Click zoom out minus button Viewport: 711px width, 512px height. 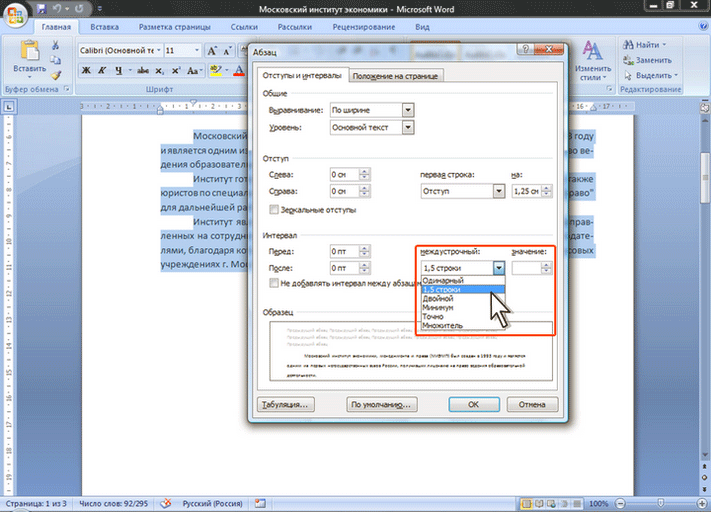point(621,503)
